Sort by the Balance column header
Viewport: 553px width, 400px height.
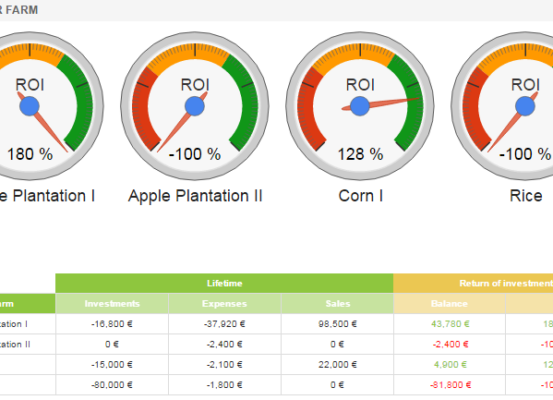(449, 304)
